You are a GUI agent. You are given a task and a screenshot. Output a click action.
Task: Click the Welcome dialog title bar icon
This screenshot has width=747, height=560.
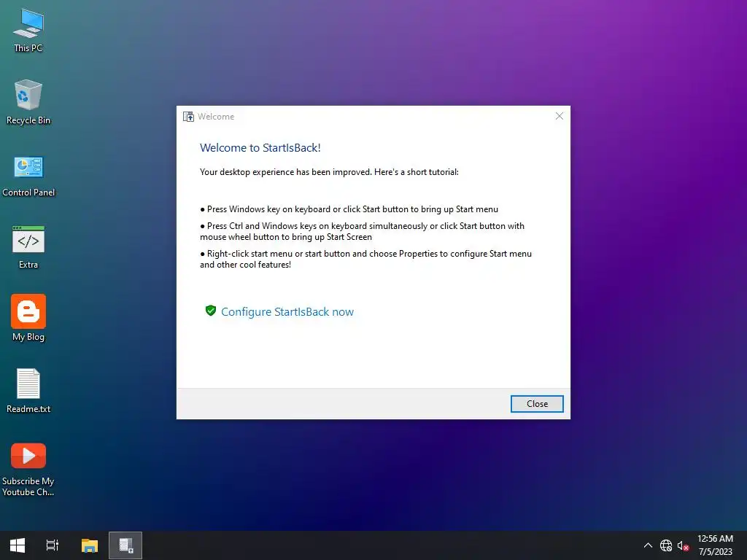[x=189, y=117]
